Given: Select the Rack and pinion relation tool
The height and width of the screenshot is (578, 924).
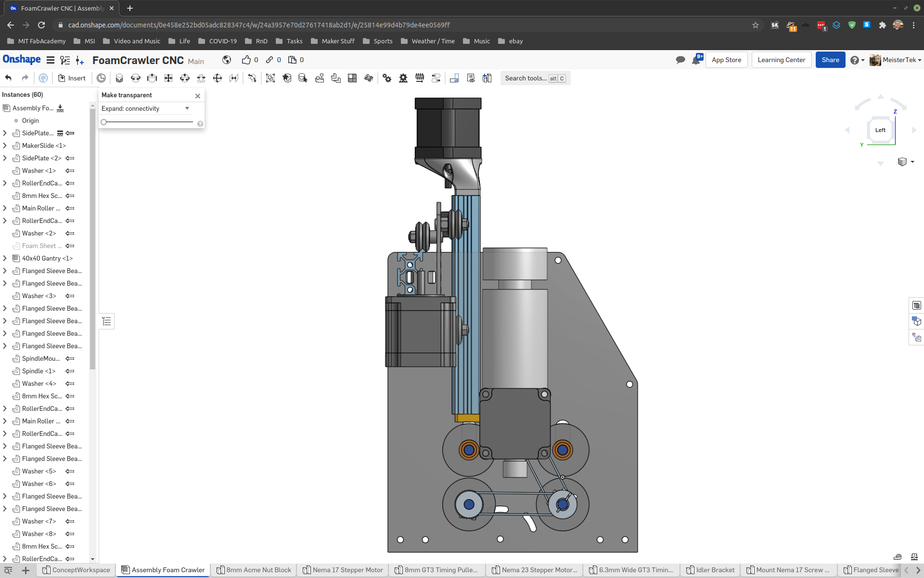Looking at the screenshot, I should 403,78.
